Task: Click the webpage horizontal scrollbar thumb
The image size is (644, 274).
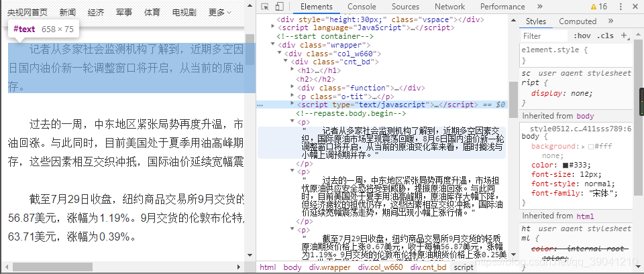Action: tap(52, 267)
